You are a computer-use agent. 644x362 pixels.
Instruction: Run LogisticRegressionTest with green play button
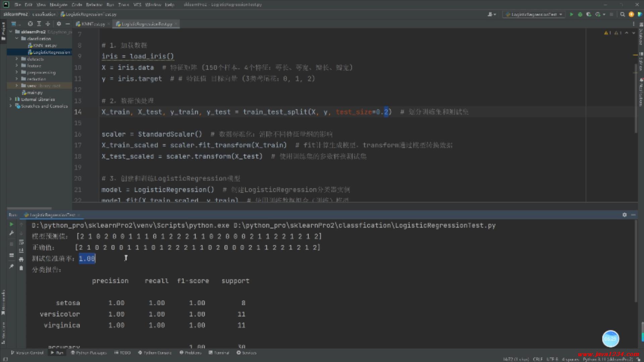[572, 14]
